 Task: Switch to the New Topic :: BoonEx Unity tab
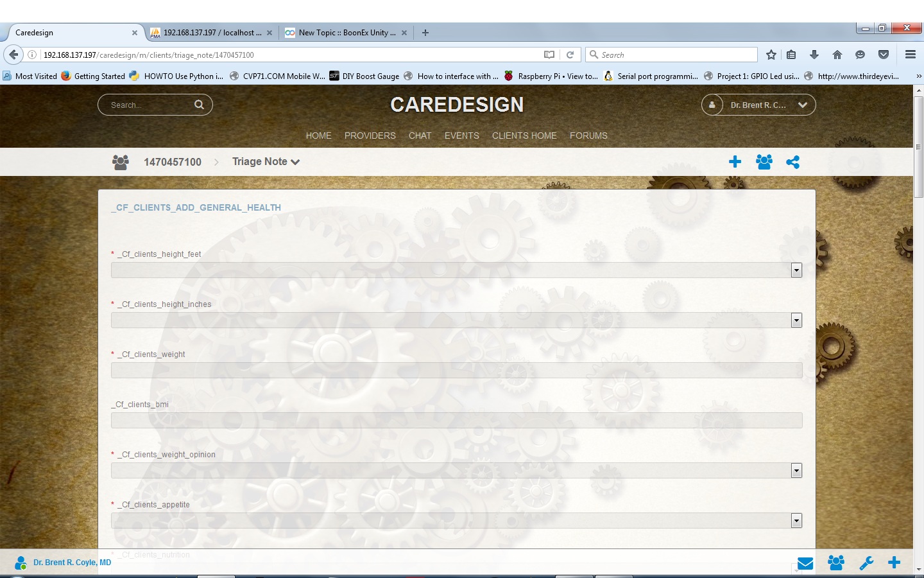pos(346,33)
